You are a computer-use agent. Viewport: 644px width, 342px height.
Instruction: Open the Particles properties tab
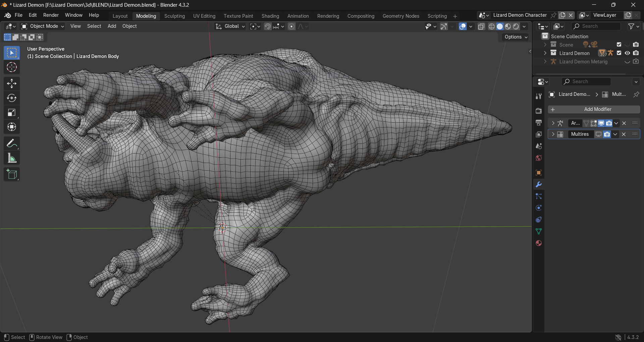pyautogui.click(x=539, y=196)
